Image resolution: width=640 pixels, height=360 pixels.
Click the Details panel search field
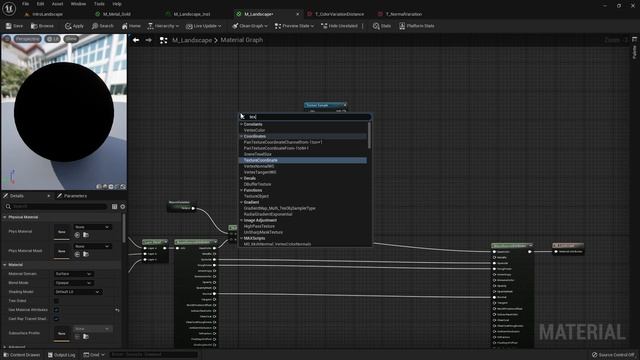(56, 207)
